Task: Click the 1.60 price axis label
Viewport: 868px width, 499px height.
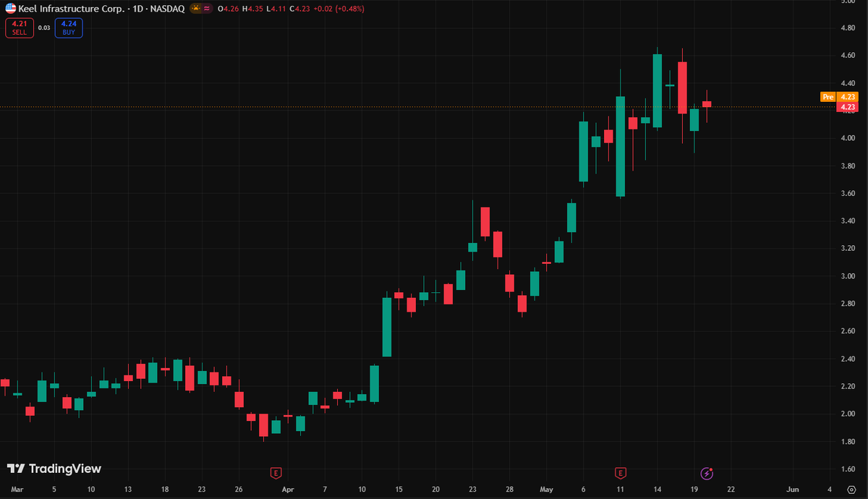Action: coord(848,469)
